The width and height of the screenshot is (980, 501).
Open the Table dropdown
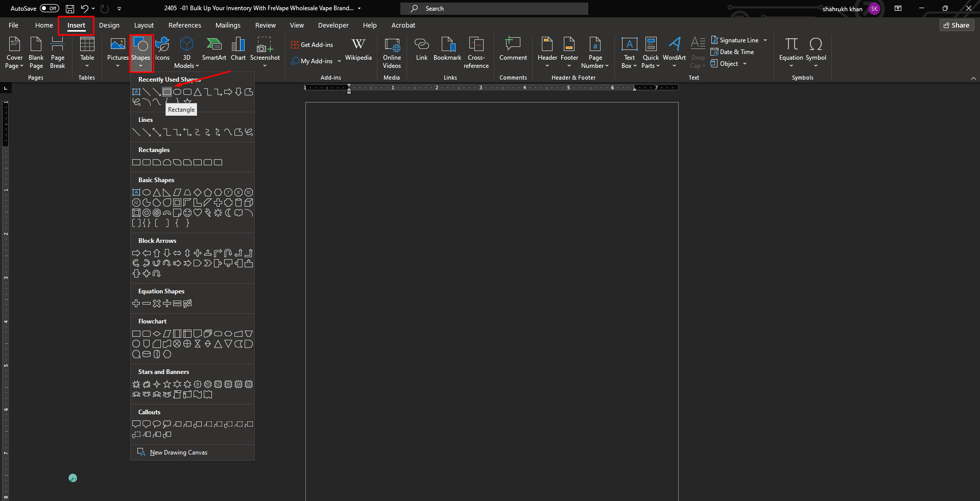pos(87,66)
